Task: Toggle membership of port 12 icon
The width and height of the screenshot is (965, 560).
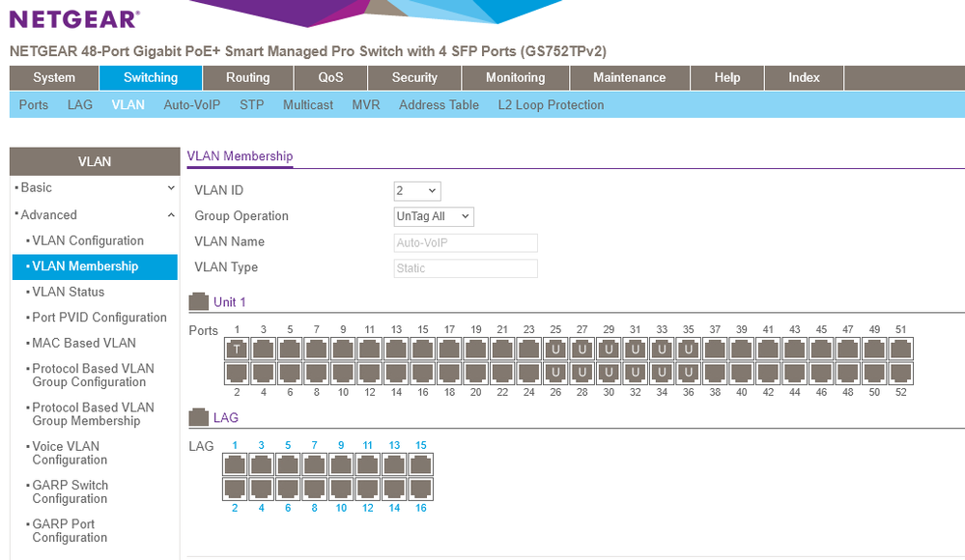Action: (x=370, y=373)
